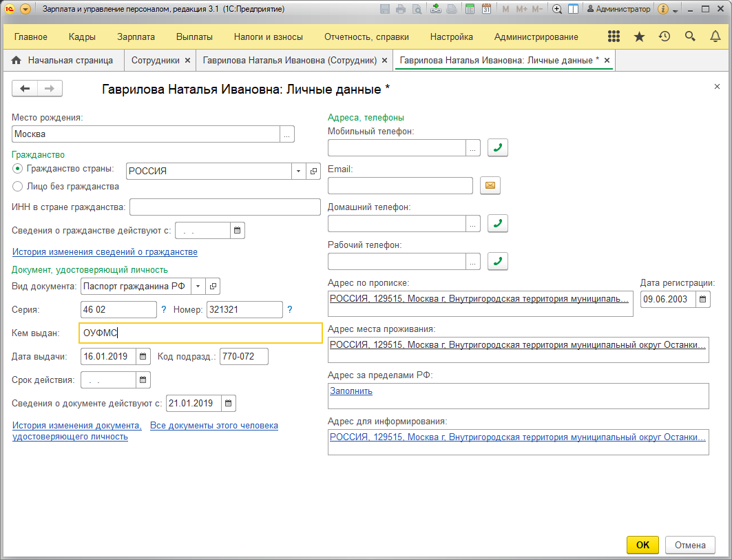
Task: Select the Лицо без гражданства option
Action: pyautogui.click(x=18, y=186)
